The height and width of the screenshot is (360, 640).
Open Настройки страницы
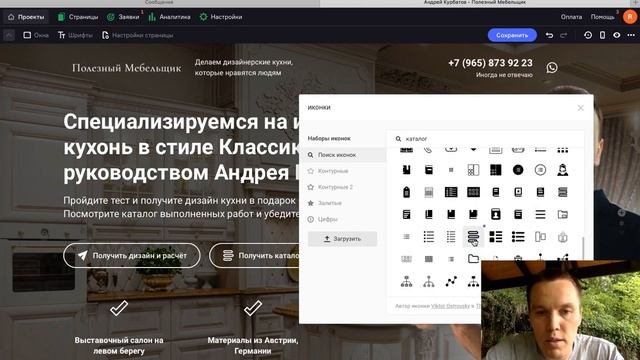click(138, 36)
